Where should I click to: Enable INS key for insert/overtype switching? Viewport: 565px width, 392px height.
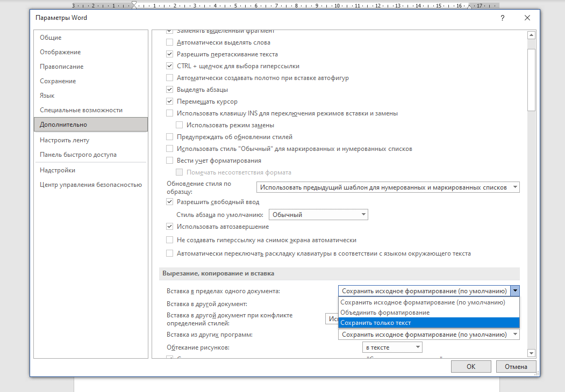[169, 113]
